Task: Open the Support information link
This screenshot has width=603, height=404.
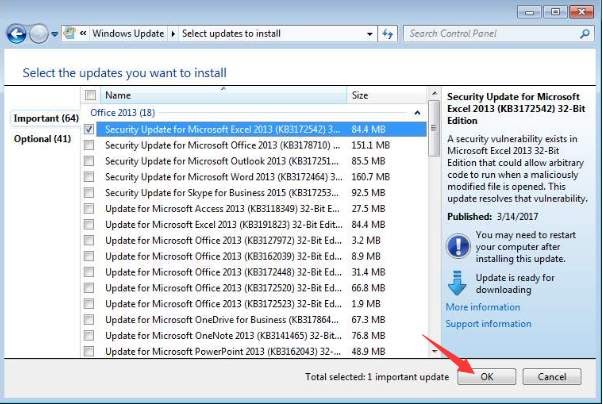Action: (488, 324)
